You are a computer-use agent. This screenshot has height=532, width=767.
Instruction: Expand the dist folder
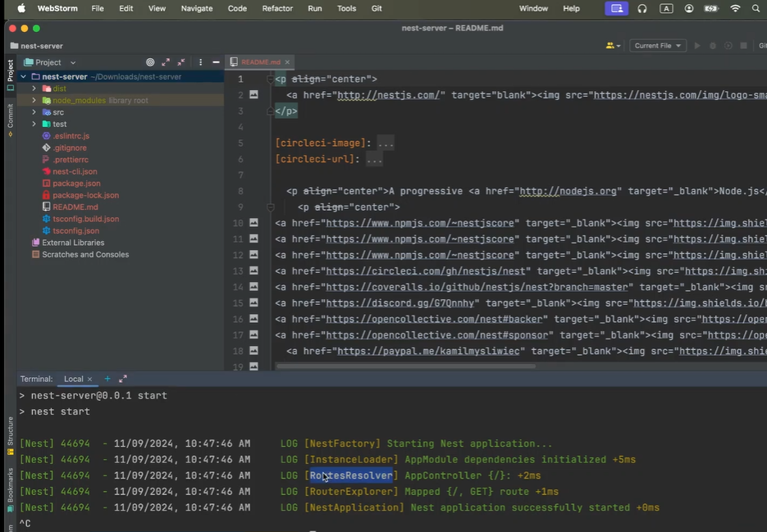tap(34, 89)
